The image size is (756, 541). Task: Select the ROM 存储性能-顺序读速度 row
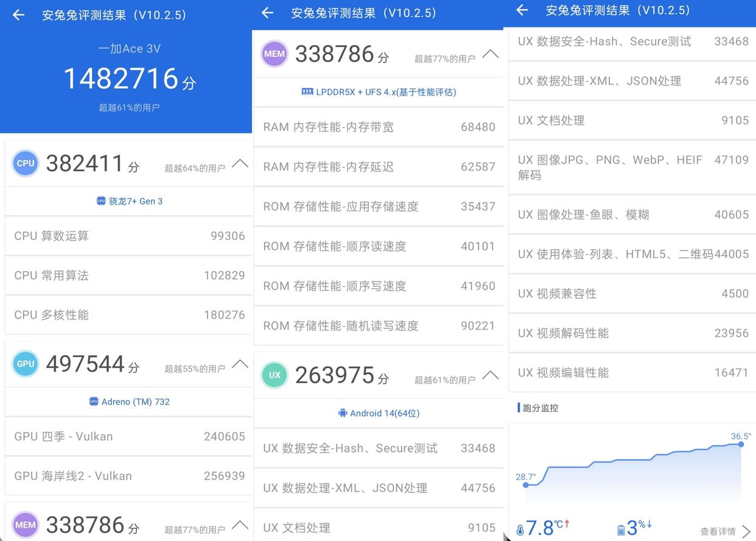[379, 246]
